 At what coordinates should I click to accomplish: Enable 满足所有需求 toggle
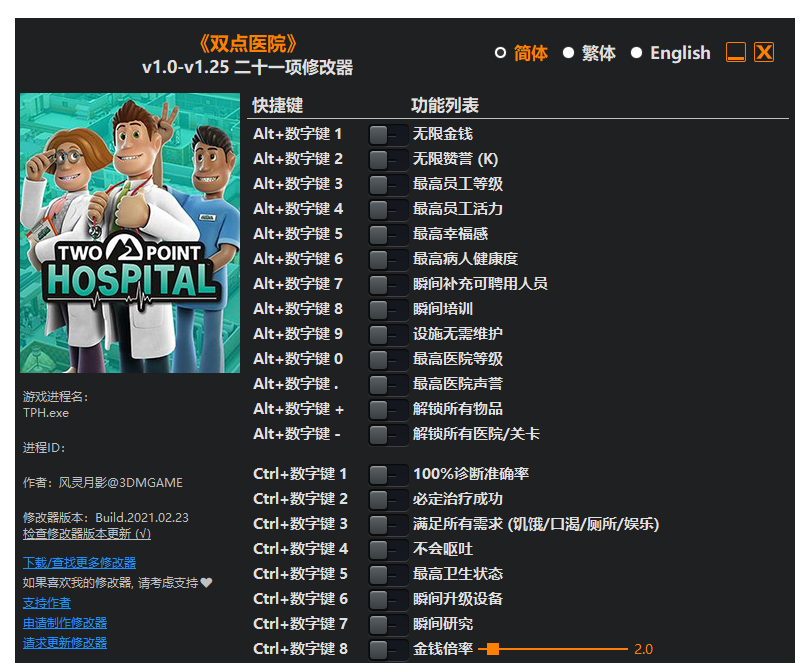point(388,524)
